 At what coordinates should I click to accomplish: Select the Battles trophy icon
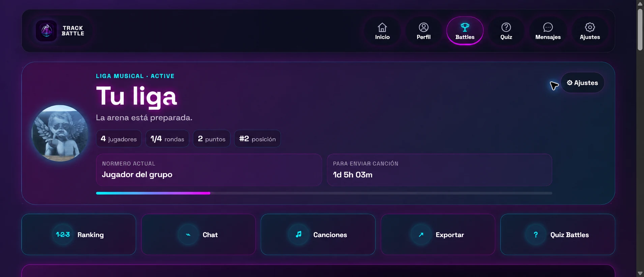click(x=465, y=27)
